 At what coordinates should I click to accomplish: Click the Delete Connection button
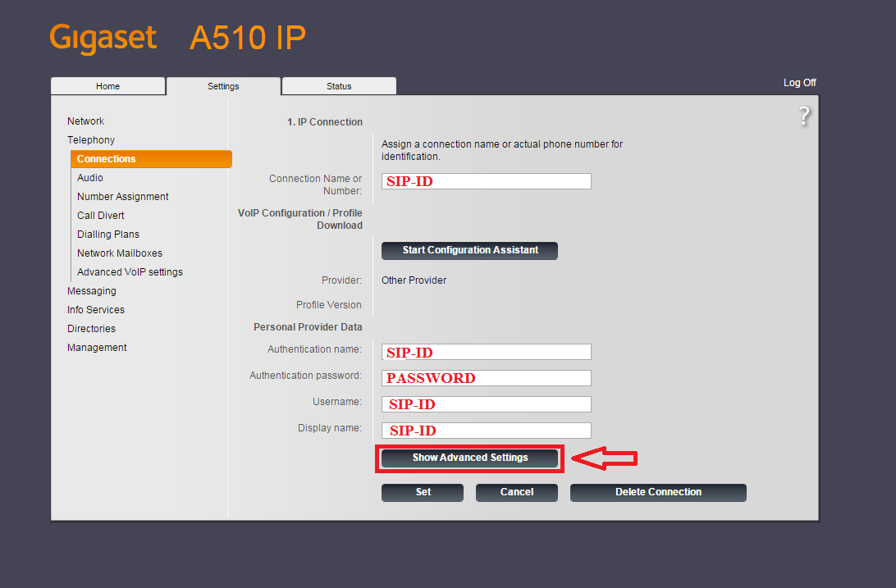pos(658,492)
